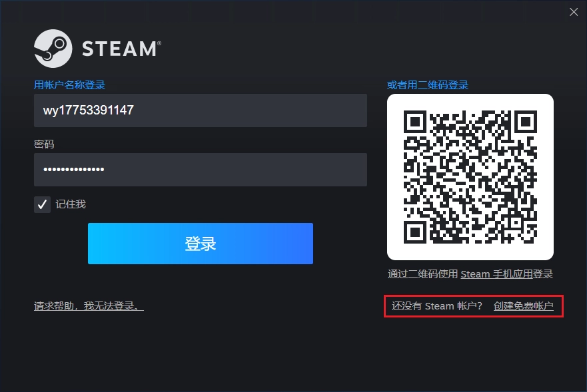
Task: Click the 或者用二维码登录 heading
Action: coord(428,85)
